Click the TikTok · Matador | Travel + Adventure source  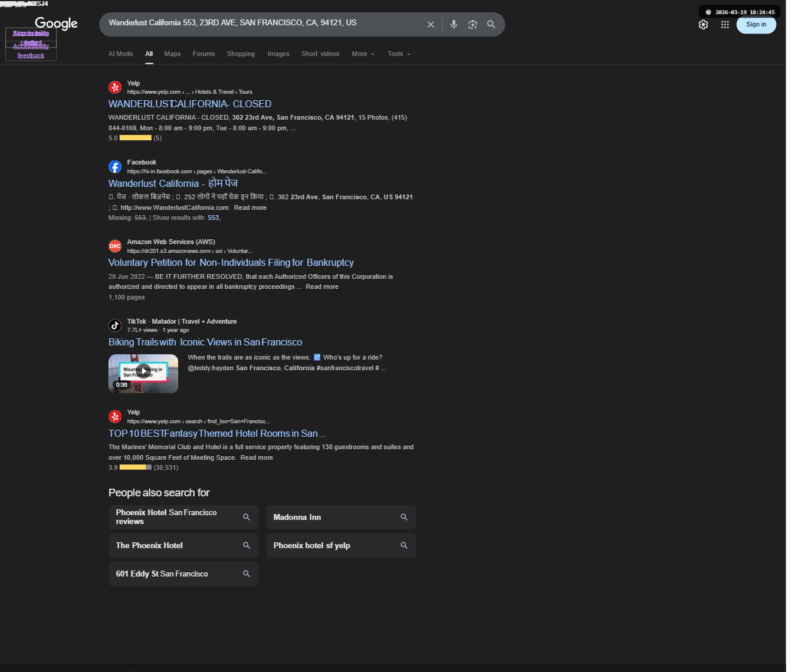pos(182,321)
